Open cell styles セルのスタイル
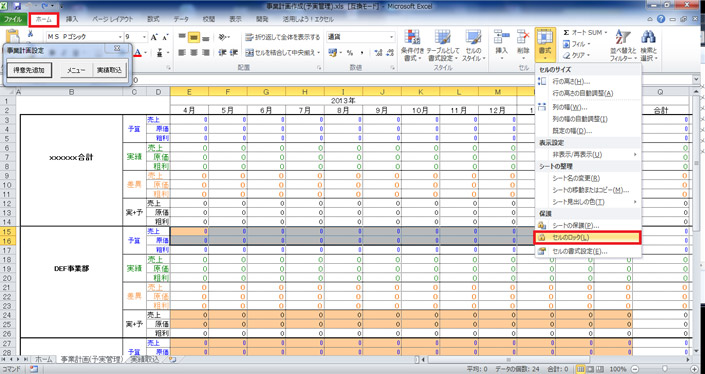 [x=473, y=45]
